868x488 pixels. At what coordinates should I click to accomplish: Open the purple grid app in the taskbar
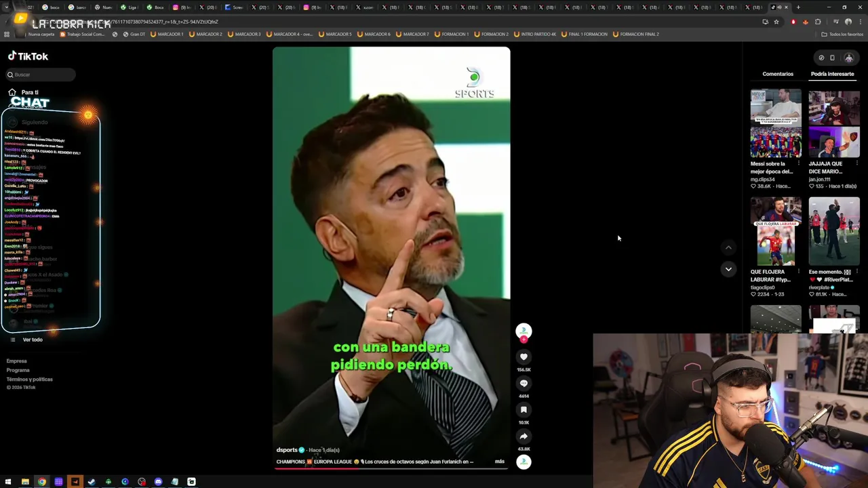pyautogui.click(x=58, y=482)
